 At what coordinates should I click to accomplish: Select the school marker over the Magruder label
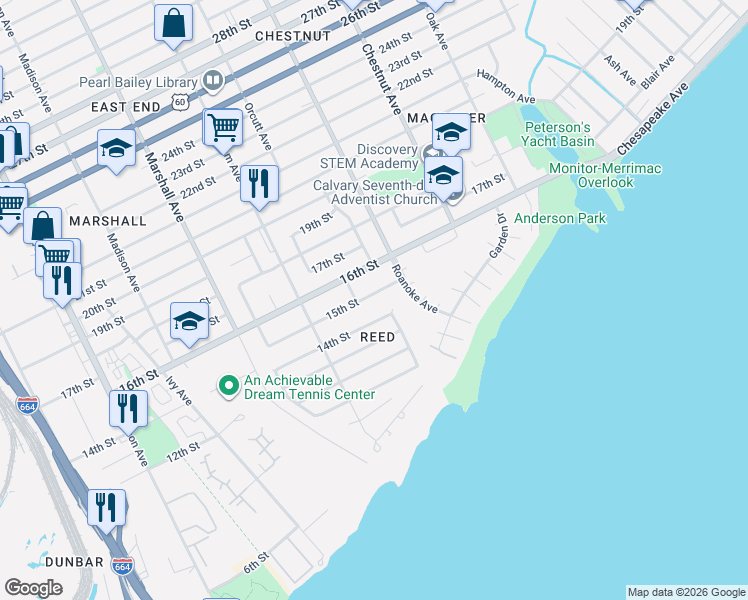[451, 132]
